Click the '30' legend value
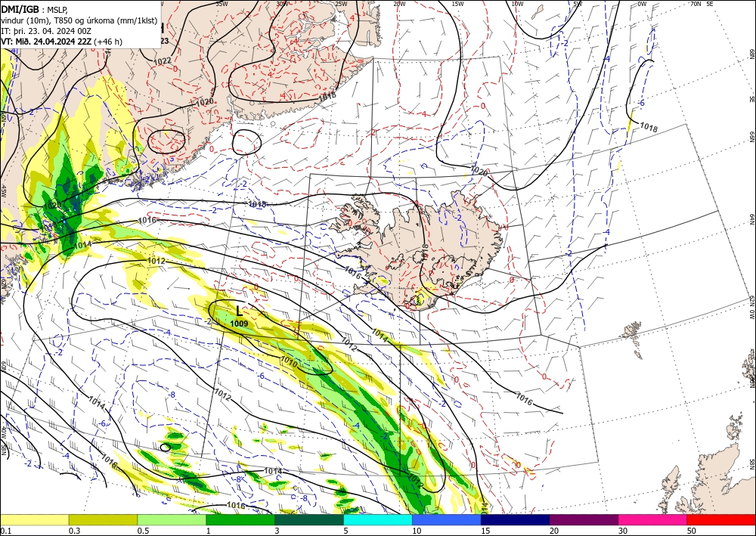756x536 pixels. click(624, 531)
